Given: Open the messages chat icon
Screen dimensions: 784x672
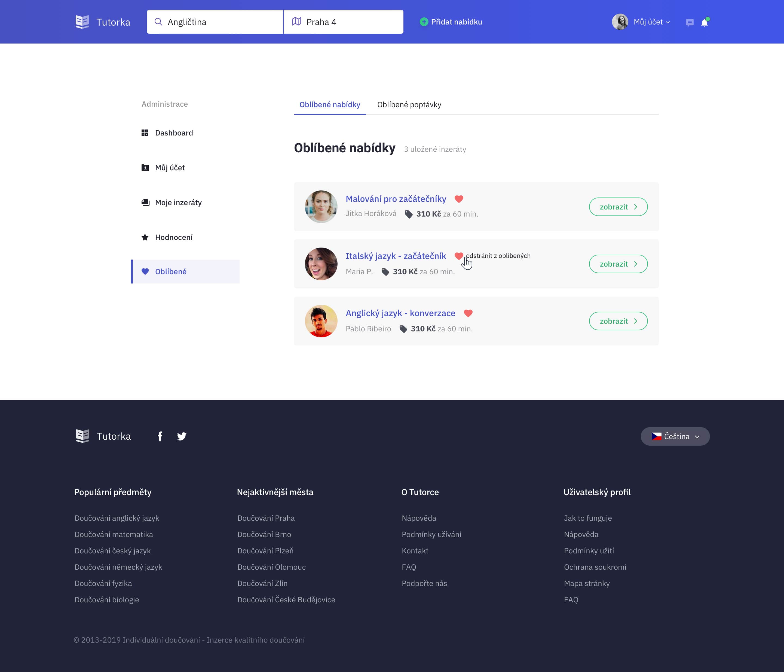Looking at the screenshot, I should click(690, 23).
